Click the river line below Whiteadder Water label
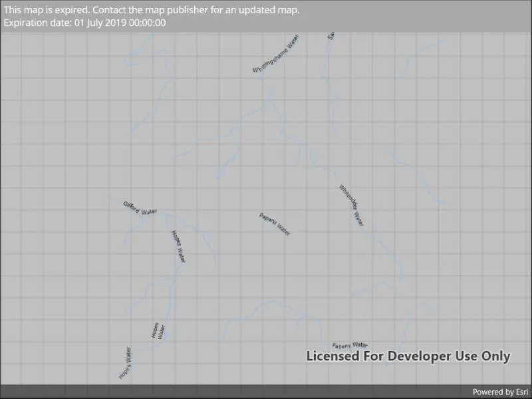 (x=387, y=251)
